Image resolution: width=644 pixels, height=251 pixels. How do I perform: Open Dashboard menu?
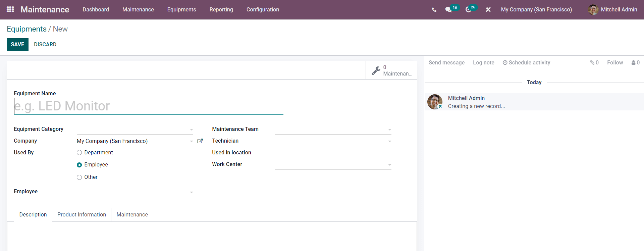[96, 9]
